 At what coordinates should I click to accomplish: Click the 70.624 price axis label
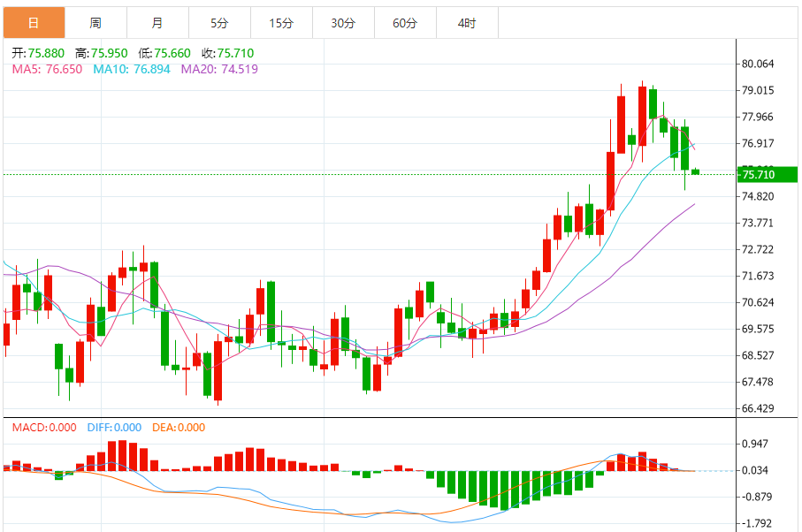point(758,302)
